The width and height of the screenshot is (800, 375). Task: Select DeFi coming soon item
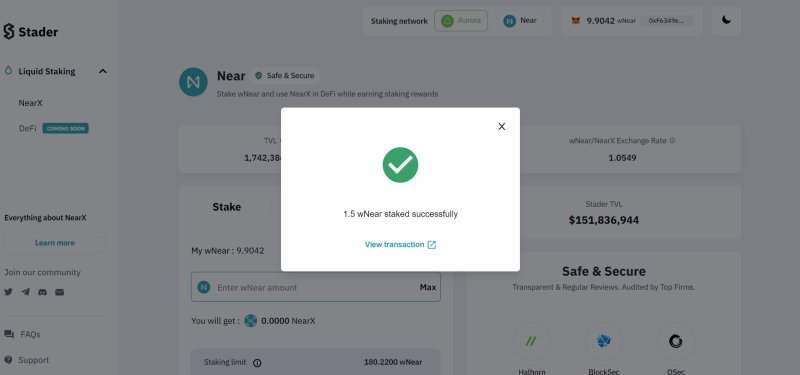pos(54,129)
